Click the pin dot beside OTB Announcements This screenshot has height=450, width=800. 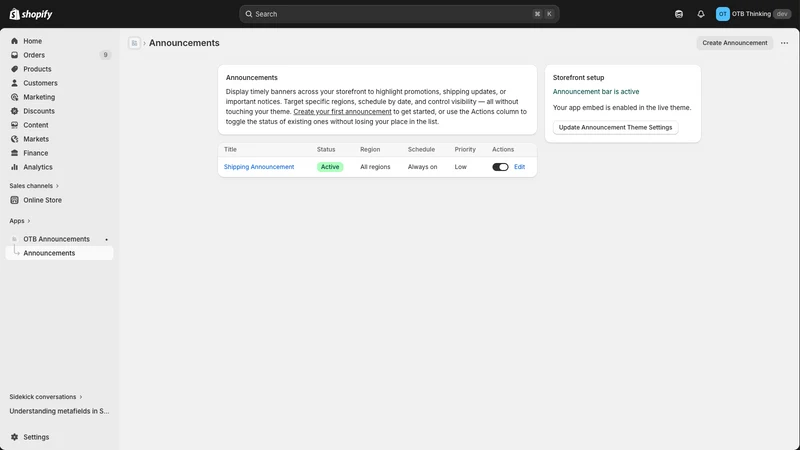pyautogui.click(x=107, y=239)
